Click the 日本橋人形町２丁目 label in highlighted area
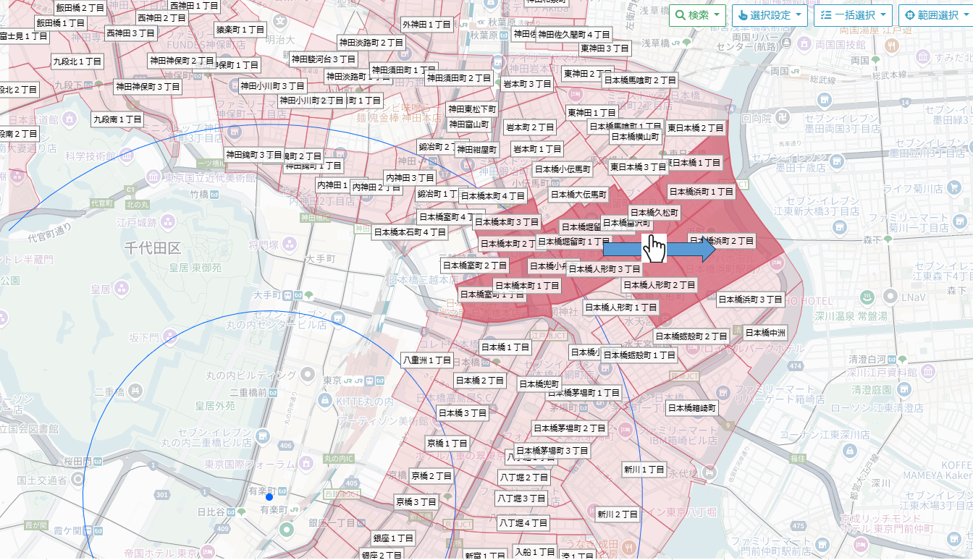 659,285
